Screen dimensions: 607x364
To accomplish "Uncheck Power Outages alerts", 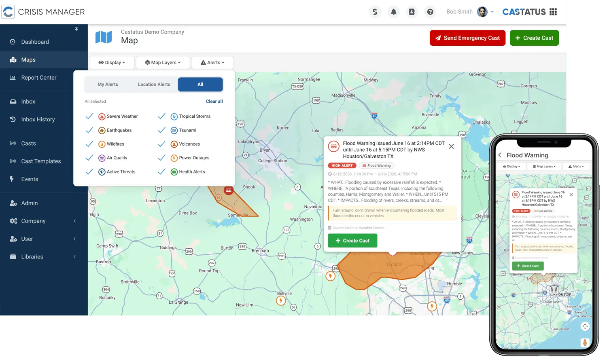I will click(x=161, y=158).
